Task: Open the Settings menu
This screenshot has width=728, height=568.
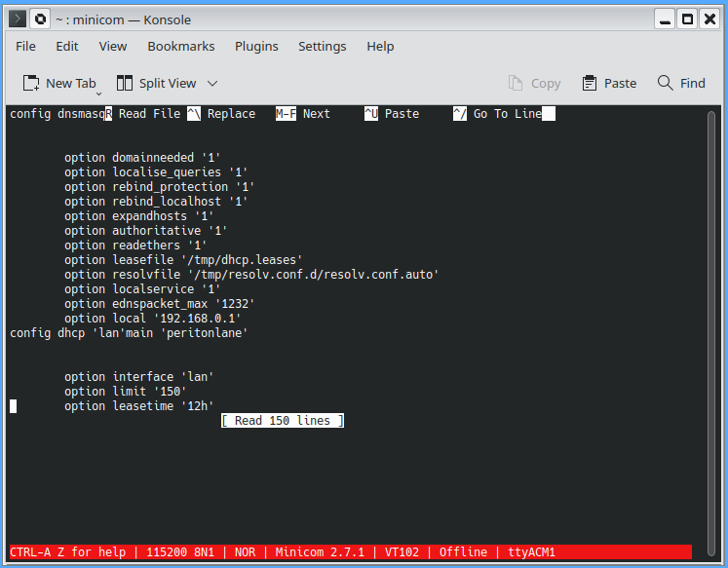Action: [322, 46]
